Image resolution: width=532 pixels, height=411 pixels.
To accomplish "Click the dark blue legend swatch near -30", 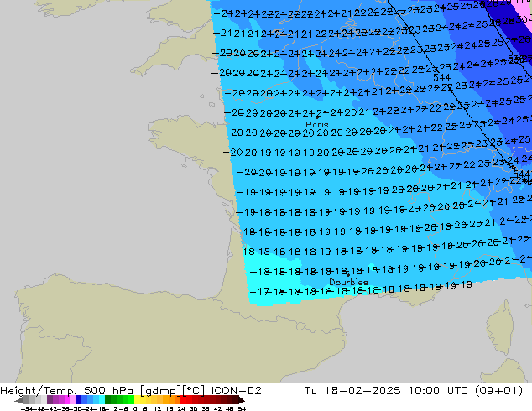I will click(79, 399).
